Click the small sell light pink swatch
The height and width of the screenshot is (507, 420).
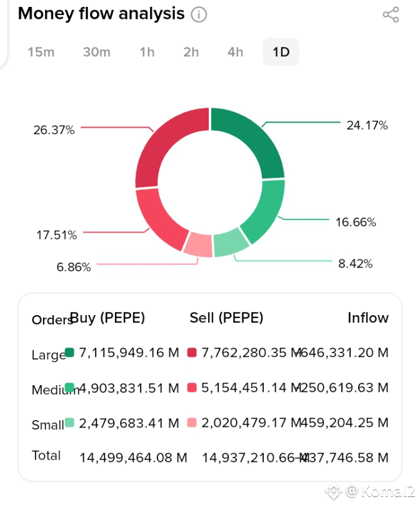click(192, 423)
